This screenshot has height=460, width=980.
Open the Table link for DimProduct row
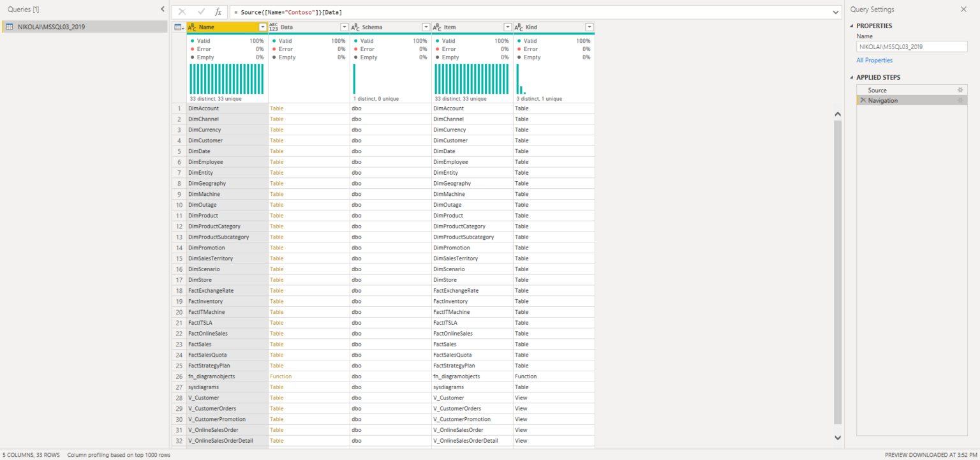click(x=276, y=216)
